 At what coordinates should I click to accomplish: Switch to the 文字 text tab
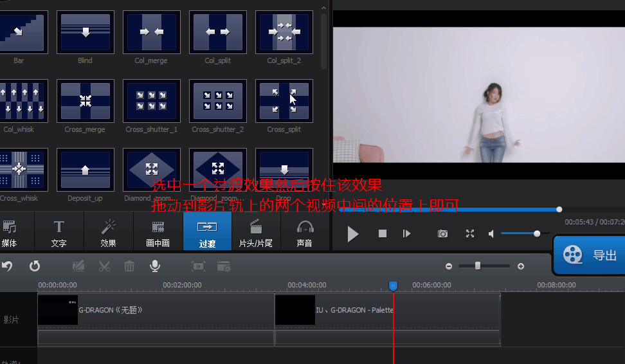click(x=59, y=232)
